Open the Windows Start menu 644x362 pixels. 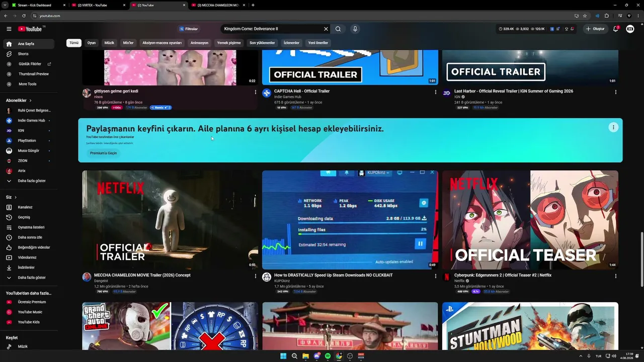coord(283,356)
